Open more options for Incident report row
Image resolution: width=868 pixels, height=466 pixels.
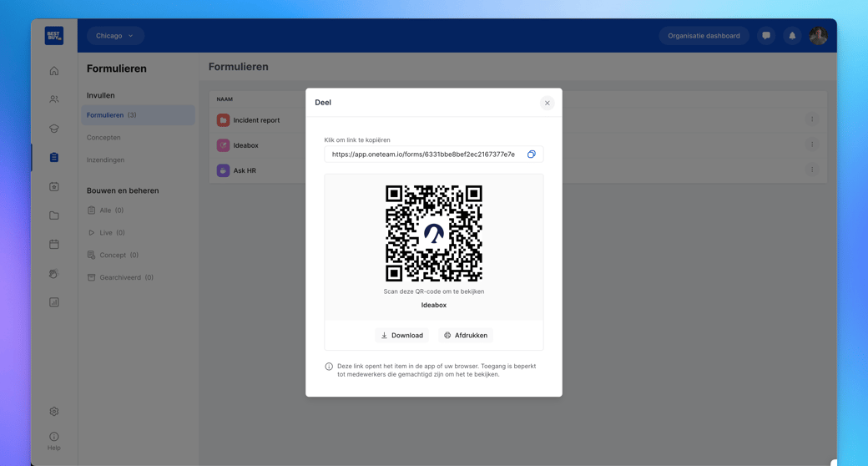pos(812,119)
